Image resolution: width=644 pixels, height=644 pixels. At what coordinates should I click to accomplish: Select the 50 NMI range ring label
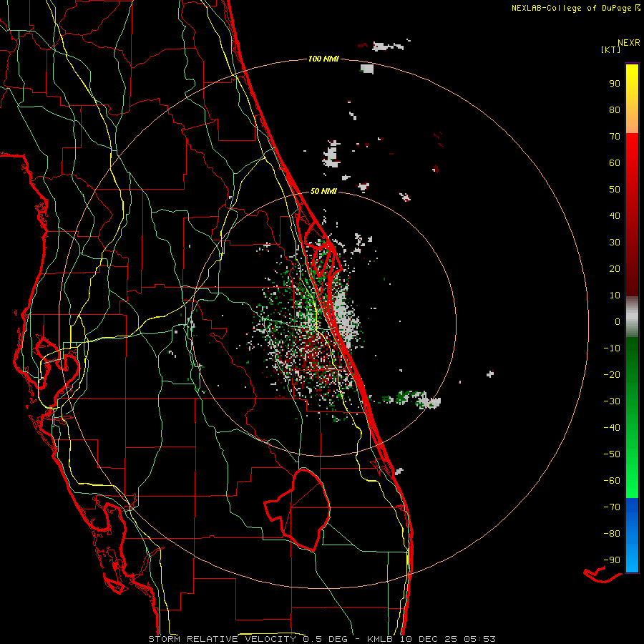tap(323, 191)
